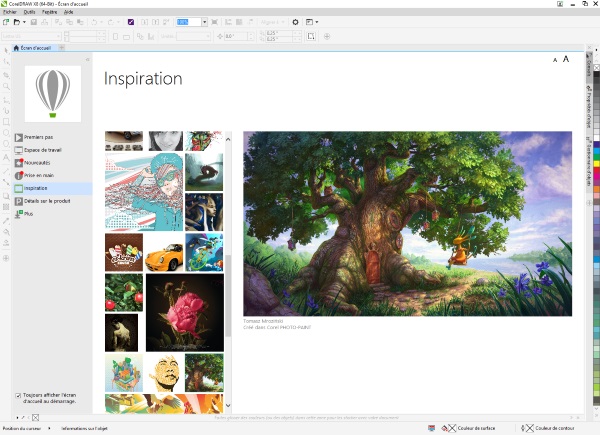
Task: Click the Prise en main info icon
Action: 19,175
